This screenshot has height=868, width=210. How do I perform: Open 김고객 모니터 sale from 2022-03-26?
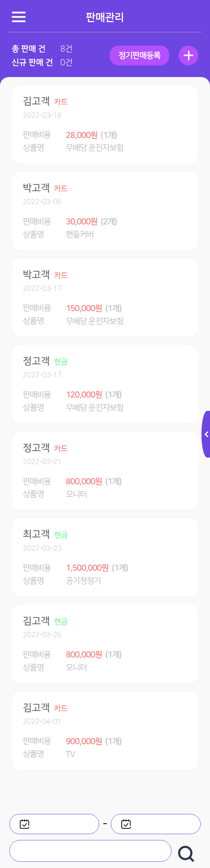pos(105,644)
